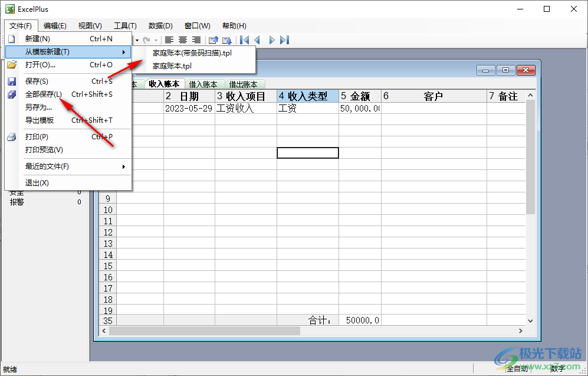Image resolution: width=588 pixels, height=376 pixels.
Task: Click the export-up arrow toolbar icon
Action: click(213, 40)
